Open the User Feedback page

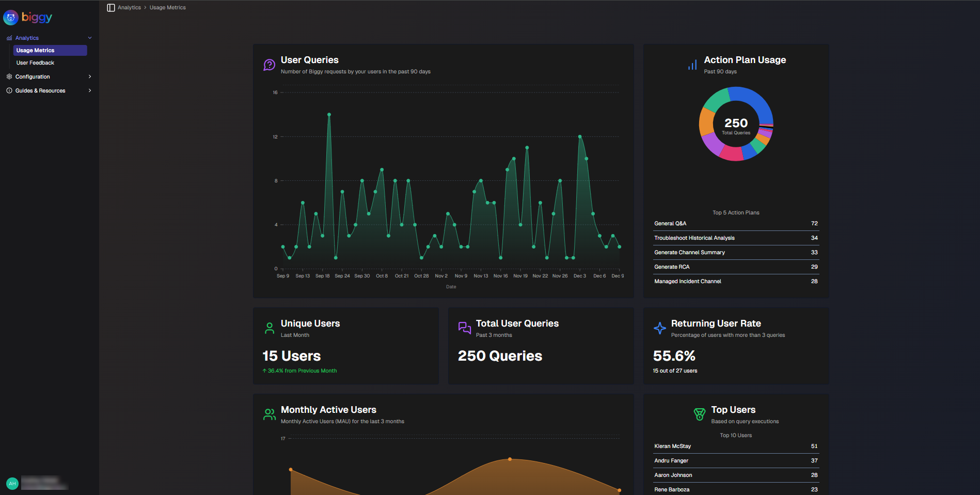[x=35, y=63]
